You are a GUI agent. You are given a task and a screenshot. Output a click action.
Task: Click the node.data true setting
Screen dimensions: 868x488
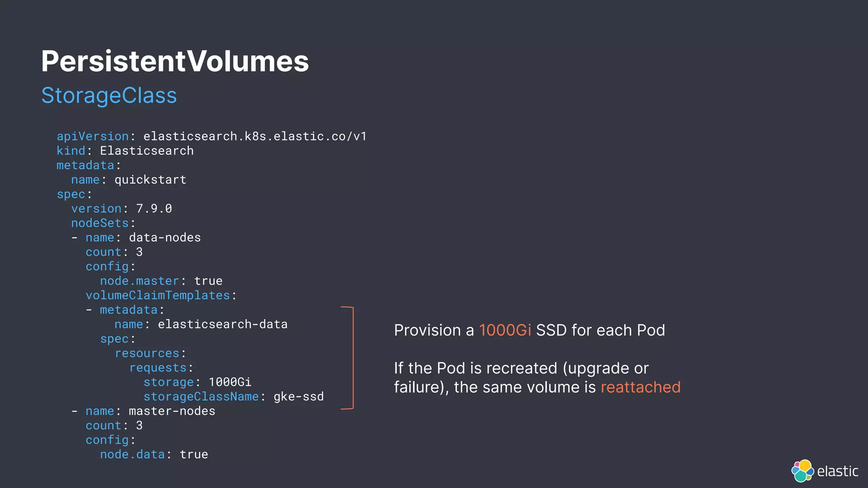[154, 455]
